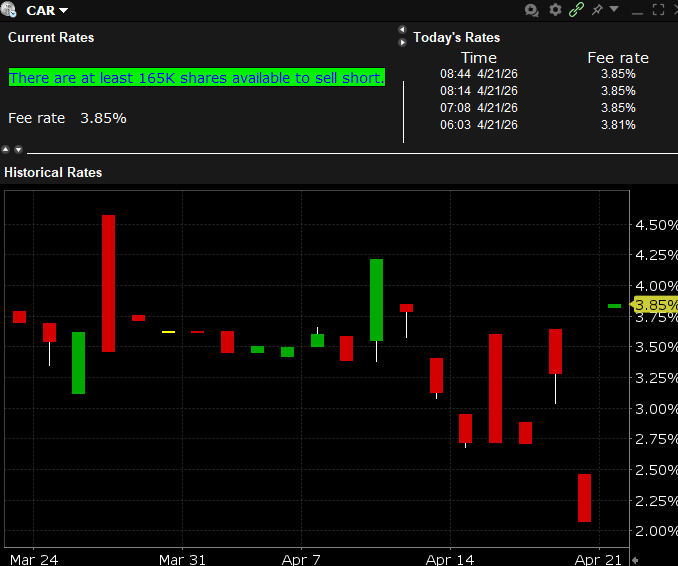Open the CAR ticker dropdown
Viewport: 678px width, 566px height.
tap(64, 10)
